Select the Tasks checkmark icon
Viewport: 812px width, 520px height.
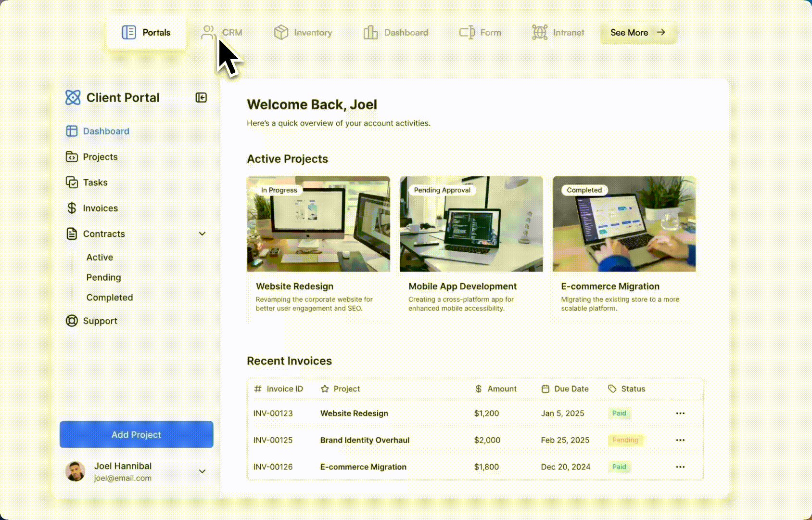[x=71, y=182]
